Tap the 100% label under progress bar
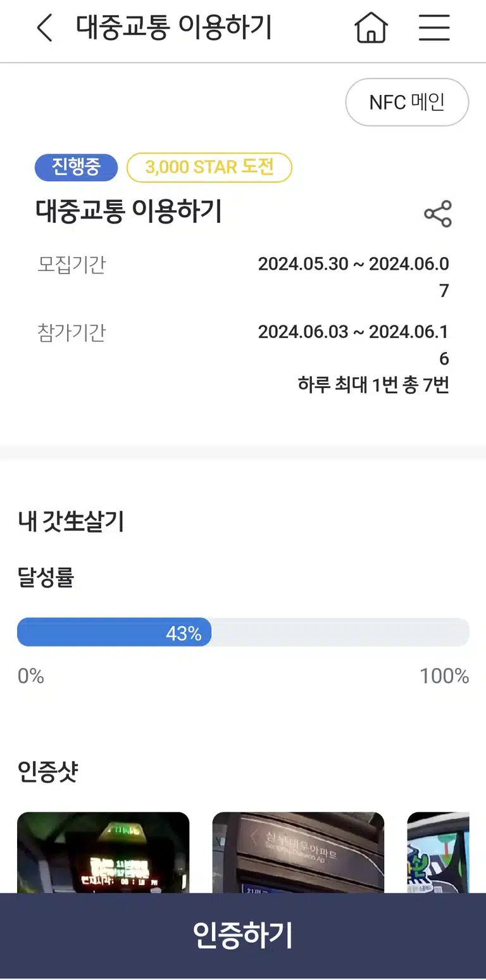The width and height of the screenshot is (486, 980). 444,676
